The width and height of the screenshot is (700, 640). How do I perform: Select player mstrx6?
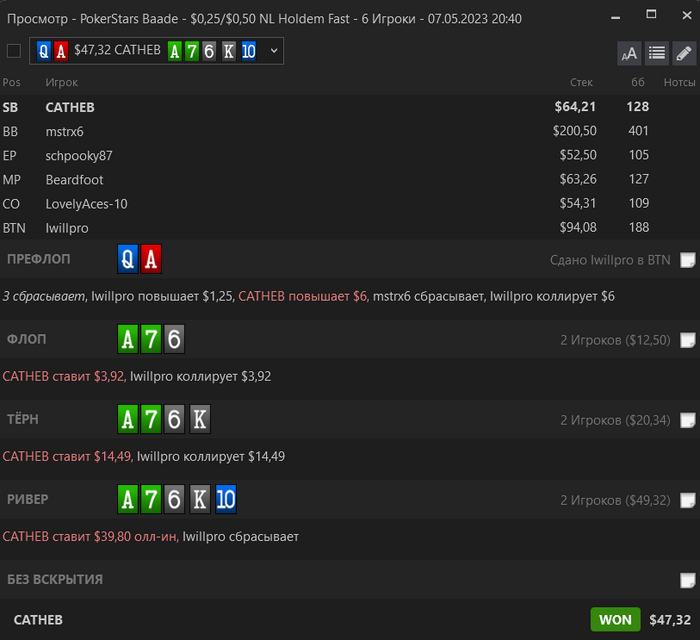tap(350, 131)
